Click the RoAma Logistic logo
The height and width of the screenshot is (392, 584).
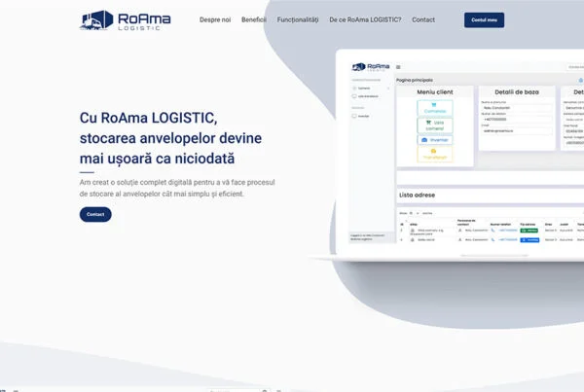click(x=126, y=20)
